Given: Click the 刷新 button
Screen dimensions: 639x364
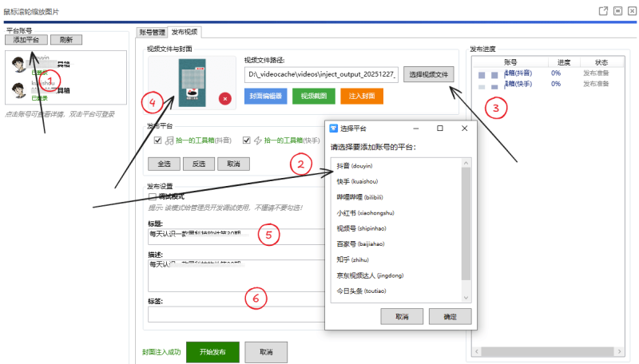Looking at the screenshot, I should click(66, 39).
